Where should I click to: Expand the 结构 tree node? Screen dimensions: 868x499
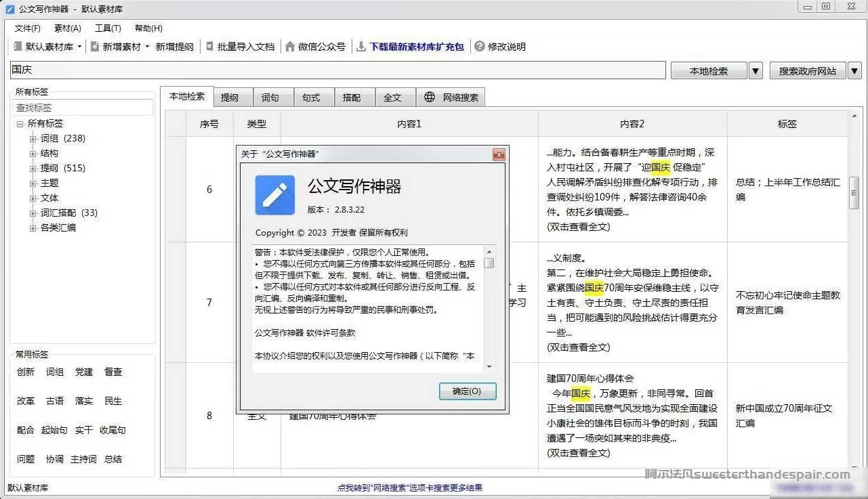[x=33, y=154]
